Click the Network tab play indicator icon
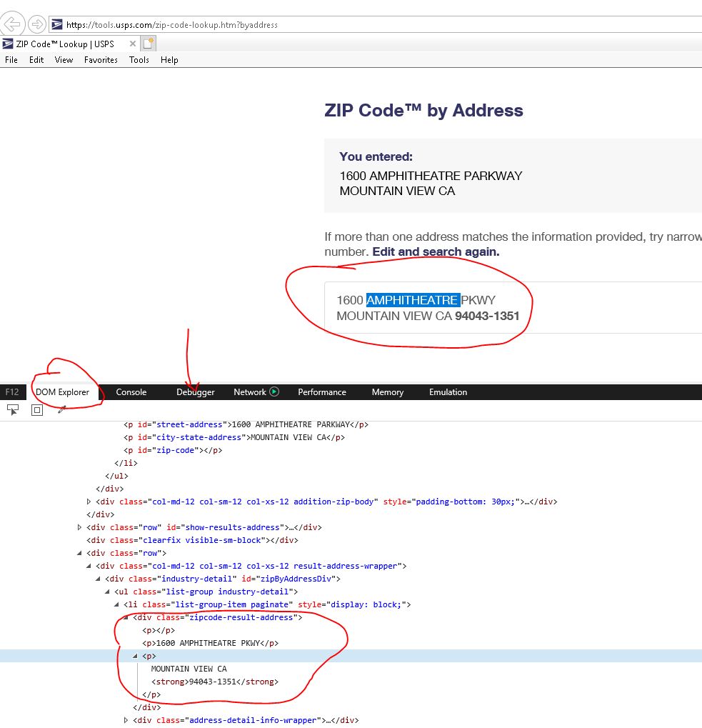The width and height of the screenshot is (702, 728). (274, 392)
